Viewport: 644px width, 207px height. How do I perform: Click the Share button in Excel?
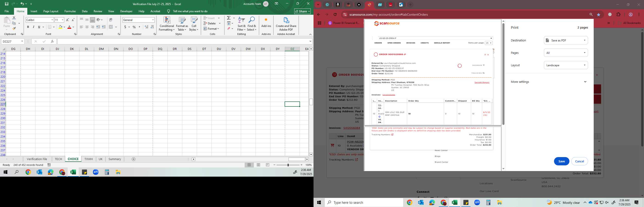coord(302,11)
